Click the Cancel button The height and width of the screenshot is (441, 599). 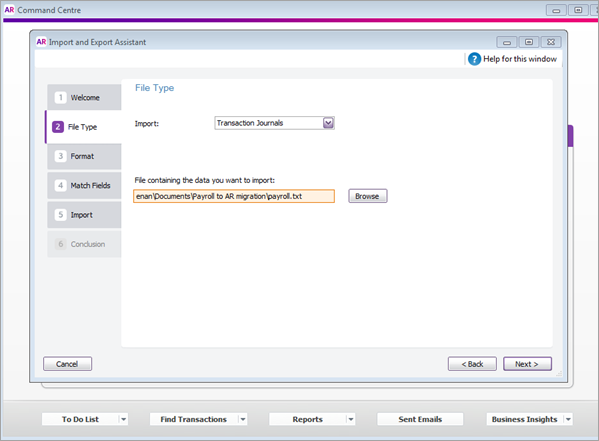(x=67, y=364)
